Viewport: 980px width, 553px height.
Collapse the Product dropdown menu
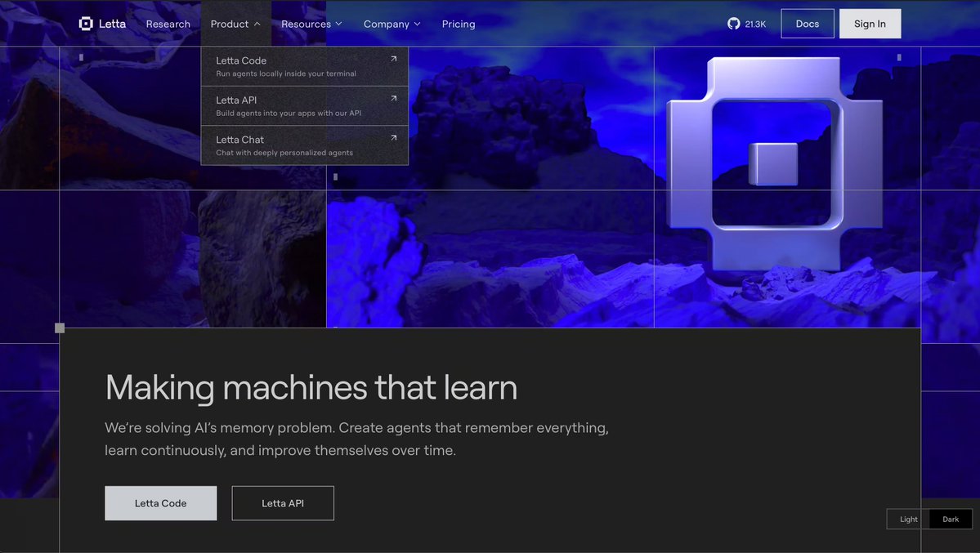point(235,24)
